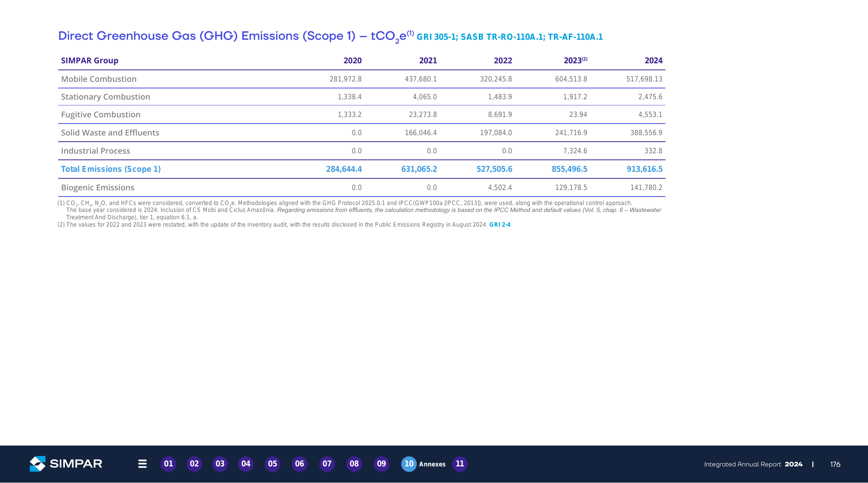Go to chapter 04 bubble
The height and width of the screenshot is (483, 868).
[246, 464]
